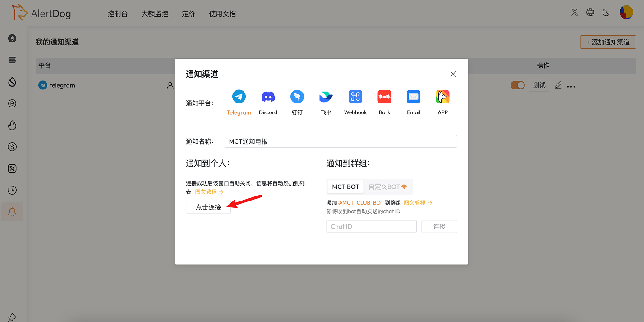Image resolution: width=644 pixels, height=322 pixels.
Task: Open the language globe selector
Action: point(590,12)
